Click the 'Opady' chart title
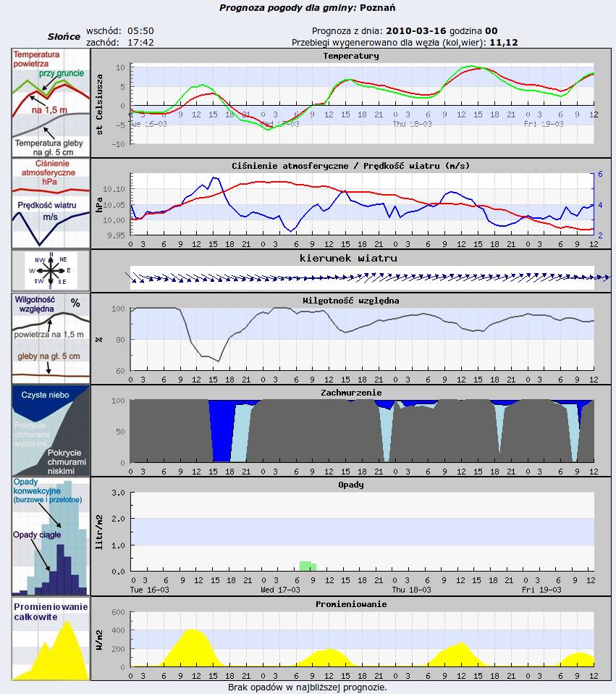The height and width of the screenshot is (694, 616). pos(351,485)
